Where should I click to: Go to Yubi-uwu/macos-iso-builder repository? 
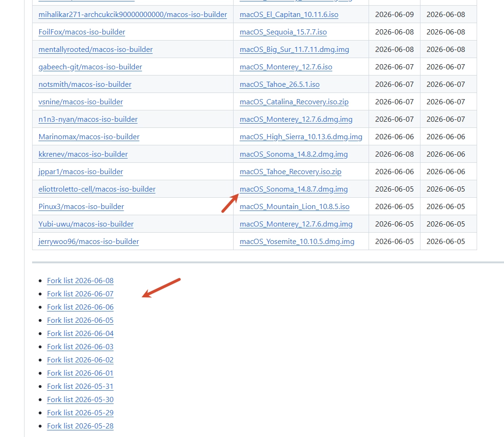click(86, 224)
